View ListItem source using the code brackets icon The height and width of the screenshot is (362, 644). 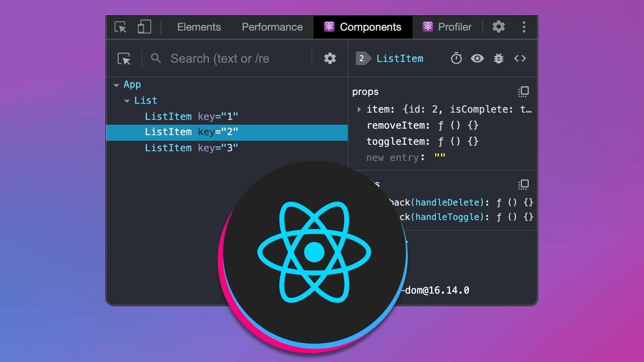(x=520, y=58)
